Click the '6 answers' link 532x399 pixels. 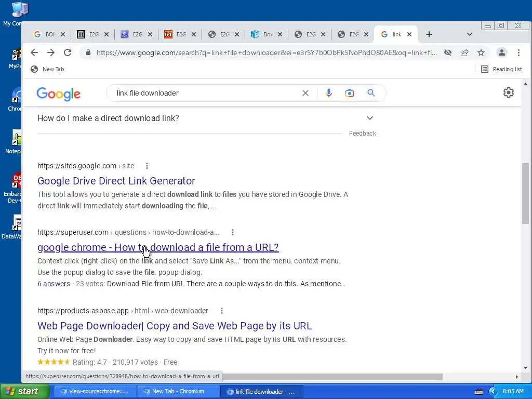tap(54, 284)
